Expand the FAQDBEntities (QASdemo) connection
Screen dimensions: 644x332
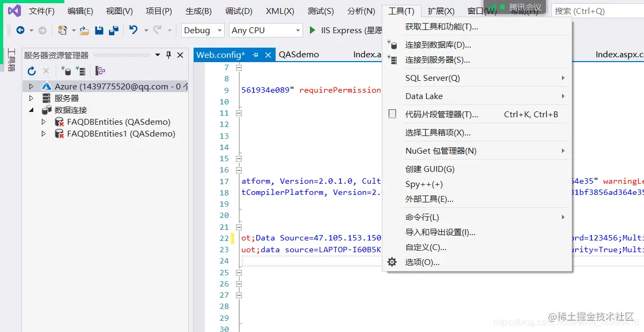tap(44, 122)
